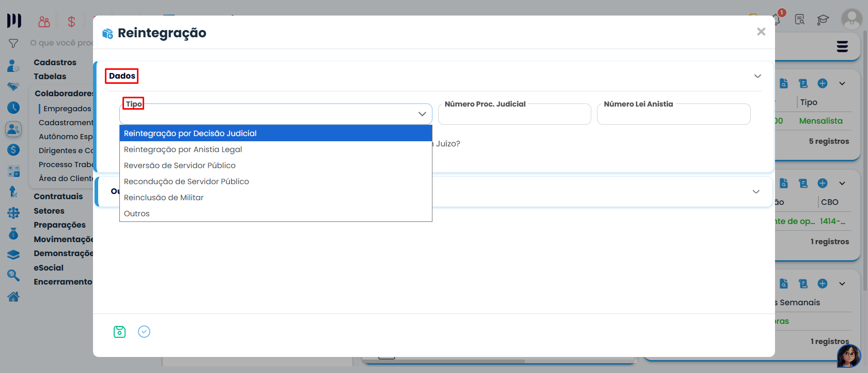Collapse the Dados section chevron

pos(757,76)
